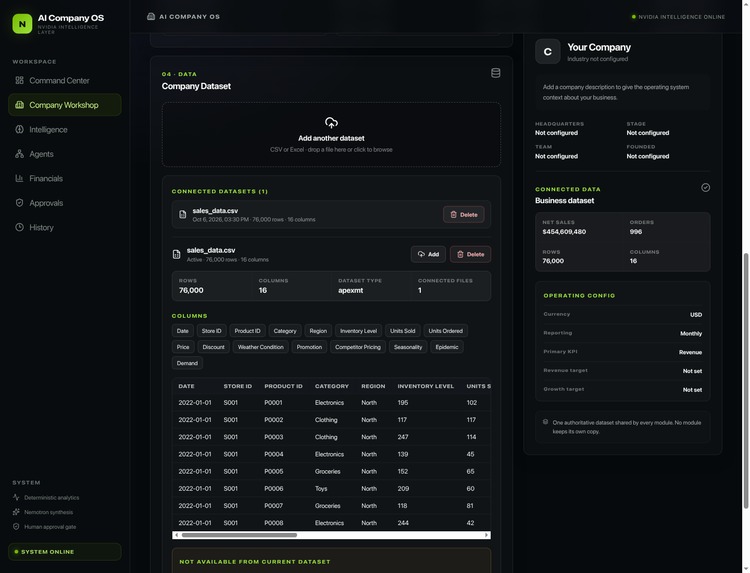Click the Promotion column chip

309,347
